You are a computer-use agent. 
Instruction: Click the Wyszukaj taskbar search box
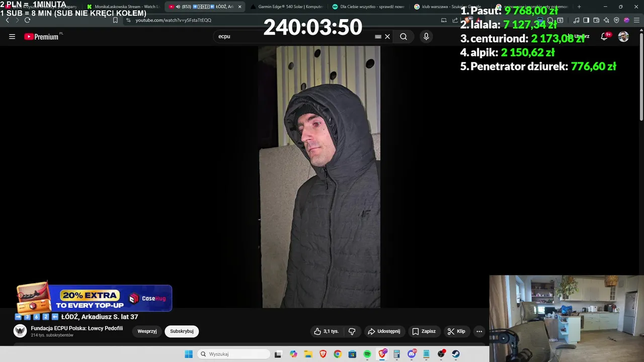point(233,354)
